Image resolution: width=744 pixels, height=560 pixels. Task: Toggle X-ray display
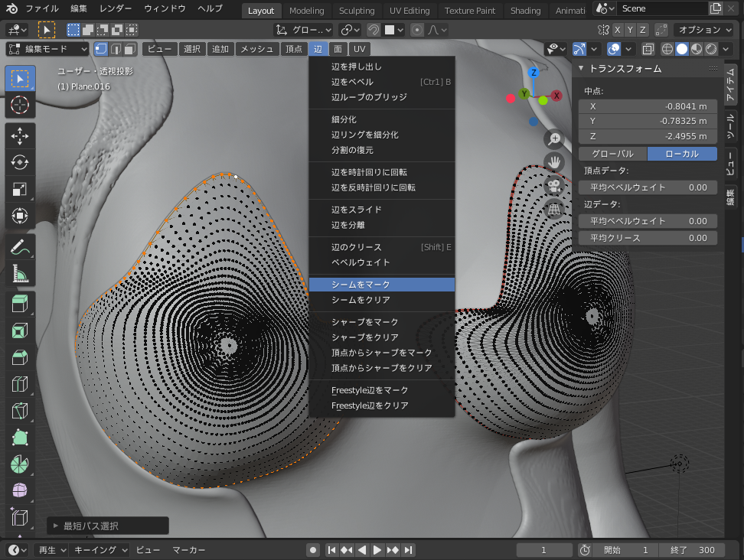(x=648, y=49)
